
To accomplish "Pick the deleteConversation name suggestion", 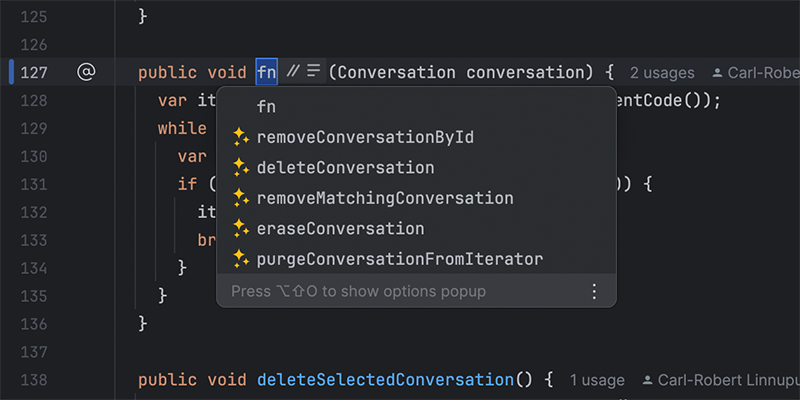I will coord(345,167).
